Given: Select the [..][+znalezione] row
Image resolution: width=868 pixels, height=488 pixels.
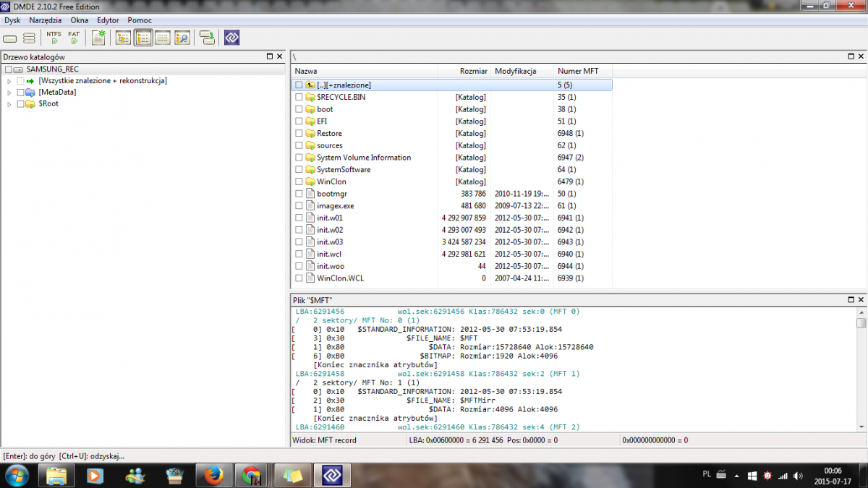Looking at the screenshot, I should (453, 85).
